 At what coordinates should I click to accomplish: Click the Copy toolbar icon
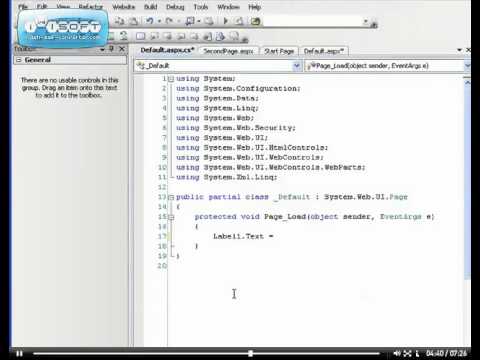pyautogui.click(x=119, y=21)
